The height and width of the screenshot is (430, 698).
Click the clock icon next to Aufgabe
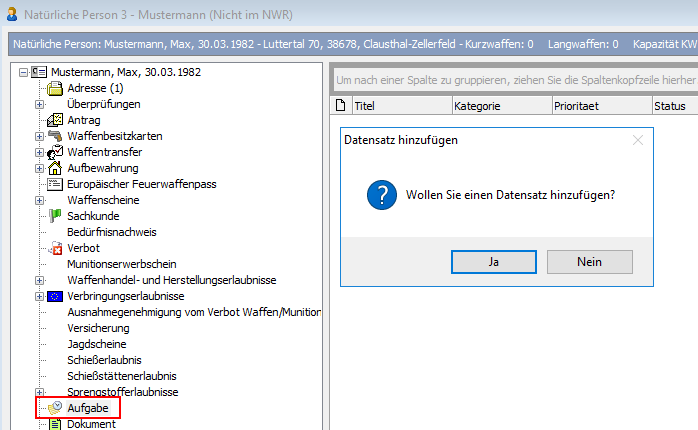tap(56, 408)
